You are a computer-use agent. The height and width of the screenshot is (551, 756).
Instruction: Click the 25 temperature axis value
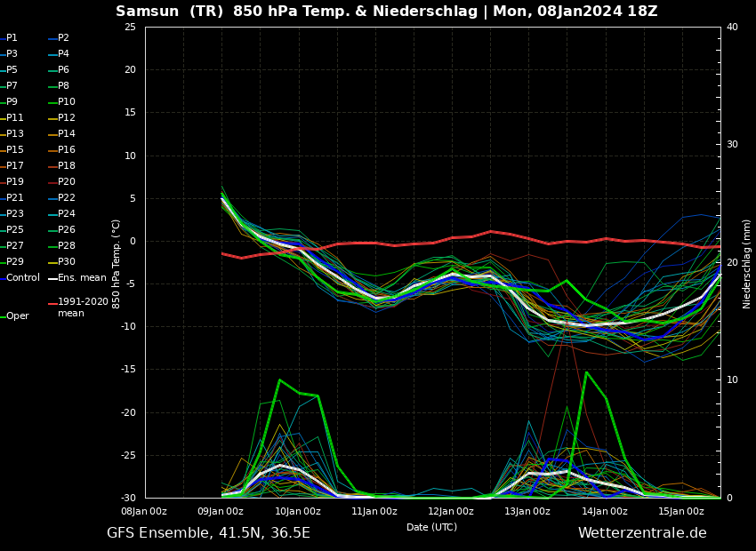(130, 27)
